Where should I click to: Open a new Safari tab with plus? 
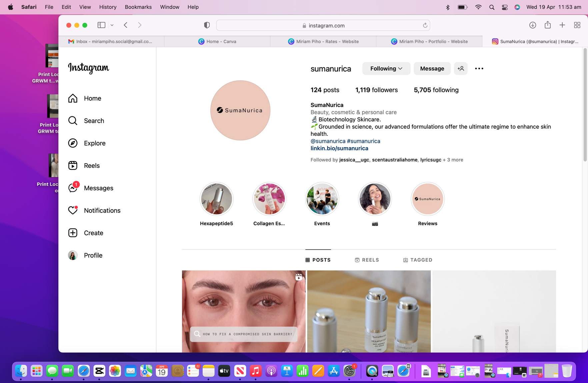[562, 25]
